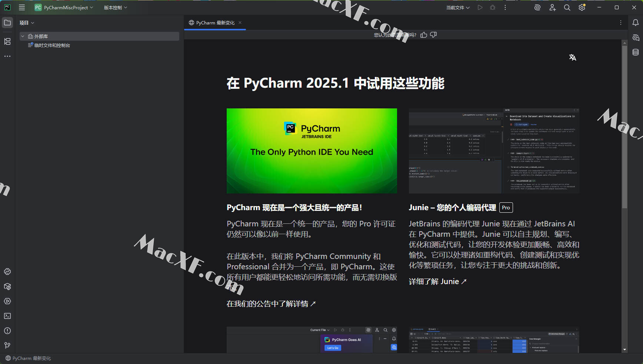Open the Database tool window
The width and height of the screenshot is (643, 364).
tap(636, 52)
